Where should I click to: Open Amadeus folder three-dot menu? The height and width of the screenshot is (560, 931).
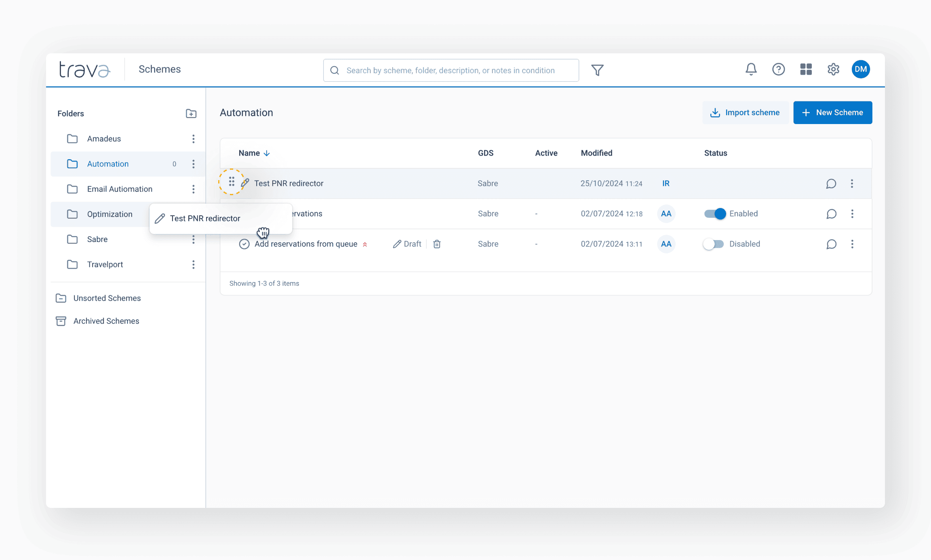(194, 139)
